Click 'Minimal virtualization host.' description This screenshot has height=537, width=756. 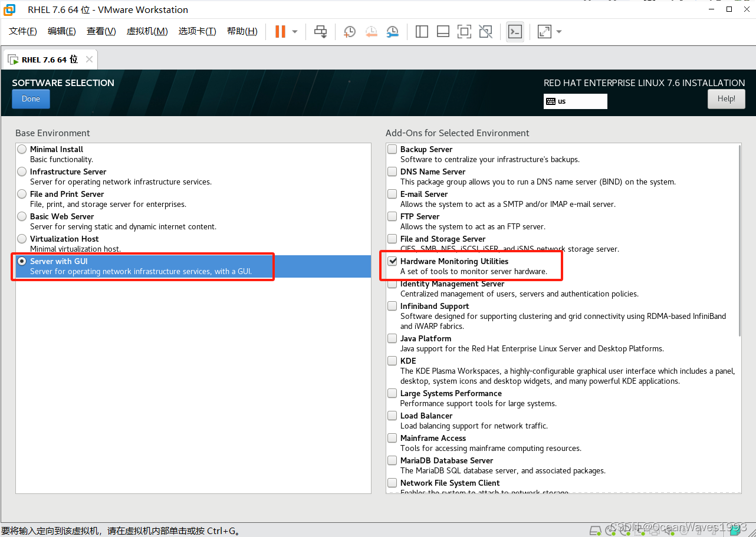(75, 249)
